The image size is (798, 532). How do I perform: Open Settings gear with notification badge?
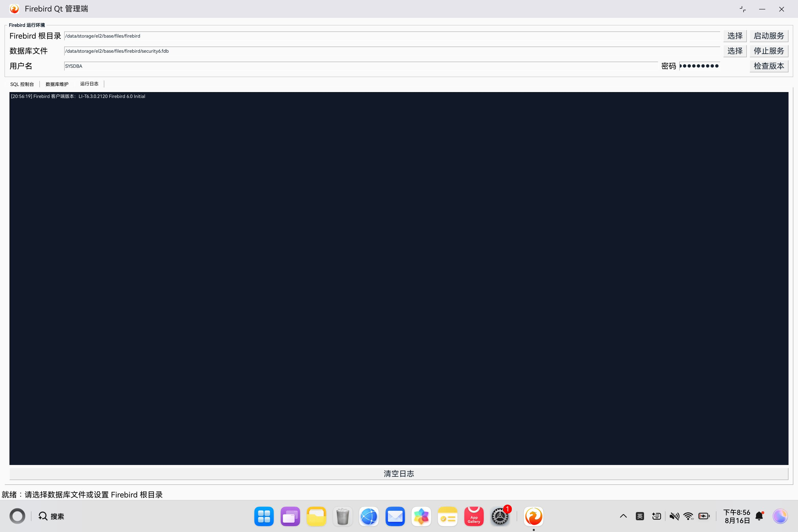tap(500, 516)
